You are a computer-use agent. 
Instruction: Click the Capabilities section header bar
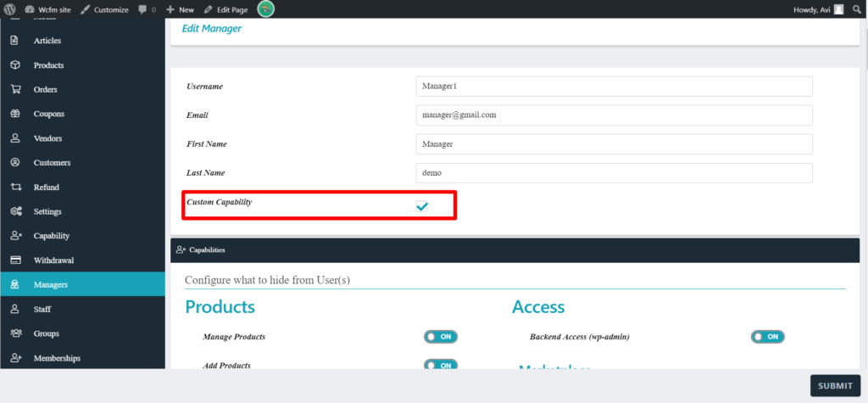(x=515, y=250)
